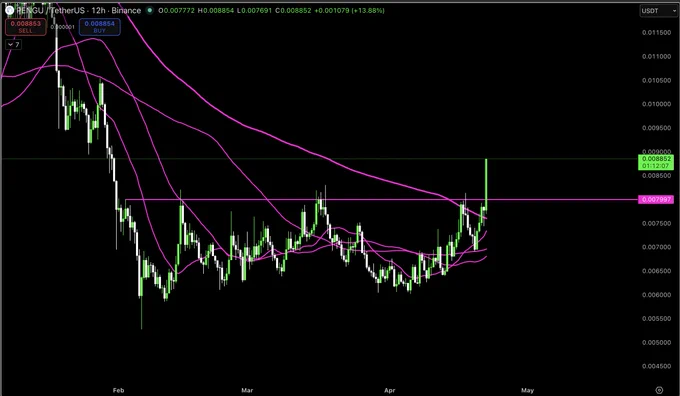Click the 0.009500 price scale label
This screenshot has width=680, height=396.
click(x=656, y=128)
